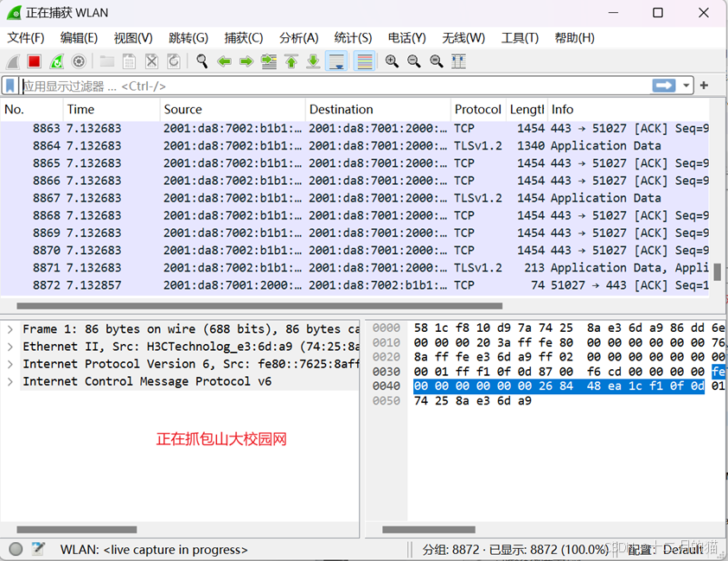This screenshot has height=561, width=728.
Task: Jump to the last packet
Action: [313, 61]
